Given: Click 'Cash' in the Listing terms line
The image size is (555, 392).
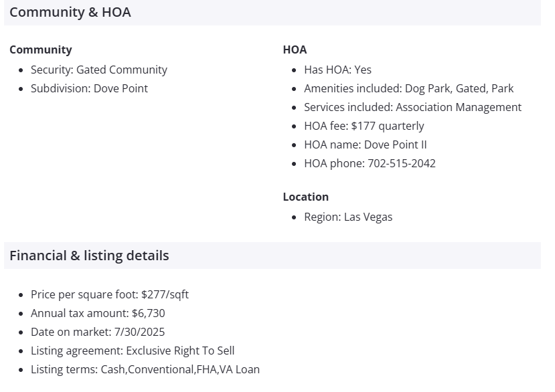Looking at the screenshot, I should [x=112, y=369].
